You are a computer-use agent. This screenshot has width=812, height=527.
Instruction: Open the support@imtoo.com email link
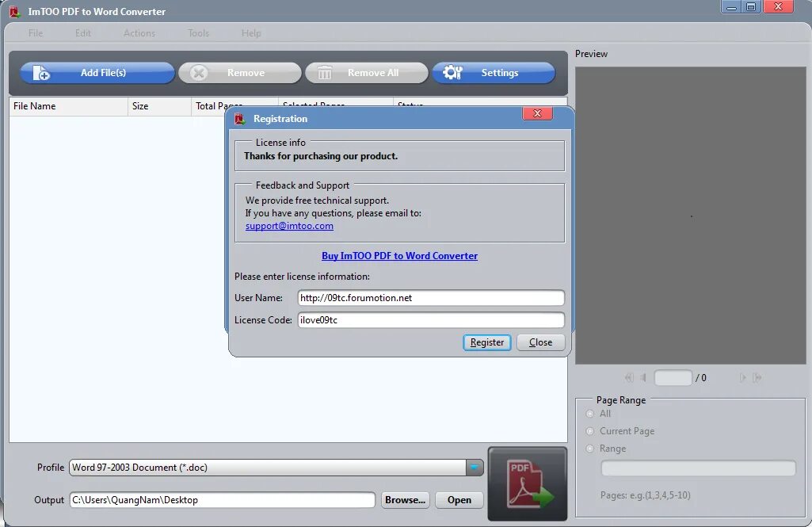[289, 226]
